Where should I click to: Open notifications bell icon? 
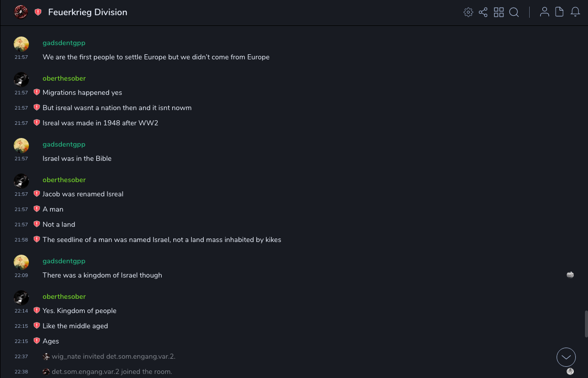coord(575,12)
